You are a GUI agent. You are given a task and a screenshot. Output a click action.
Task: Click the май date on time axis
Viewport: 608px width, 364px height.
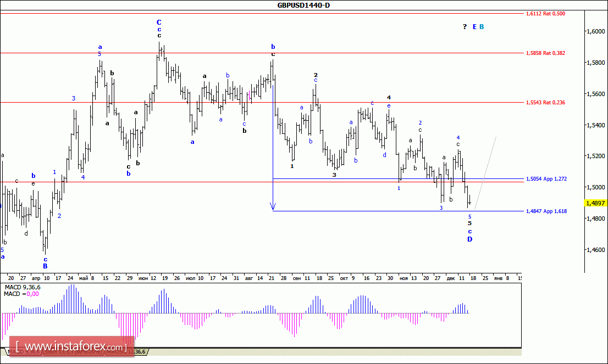pyautogui.click(x=84, y=278)
